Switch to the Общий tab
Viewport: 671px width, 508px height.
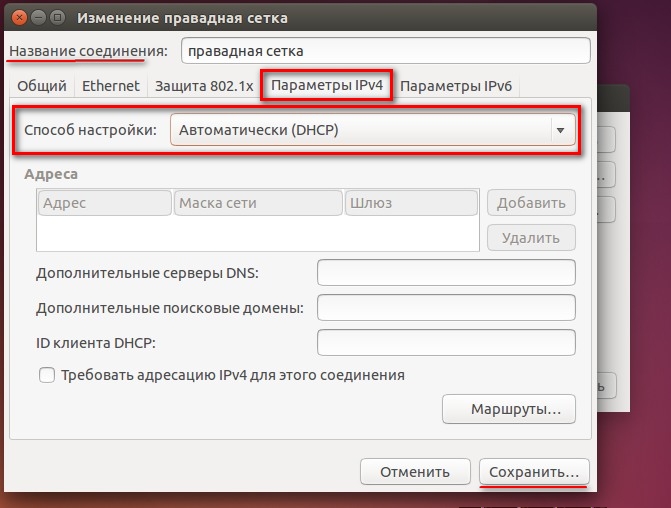tap(42, 86)
